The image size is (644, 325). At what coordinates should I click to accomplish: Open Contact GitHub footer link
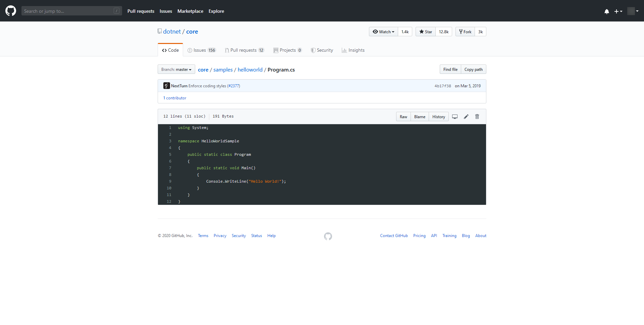(394, 236)
